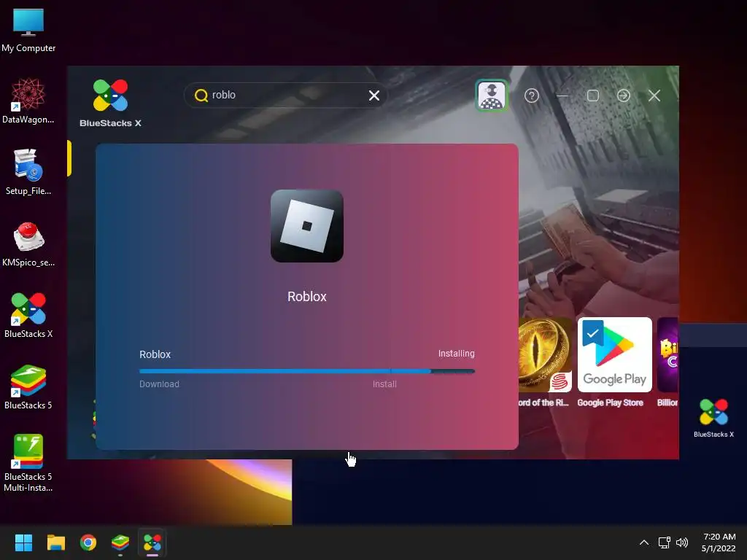Screen dimensions: 747x560
Task: Open the user profile avatar
Action: coord(492,96)
